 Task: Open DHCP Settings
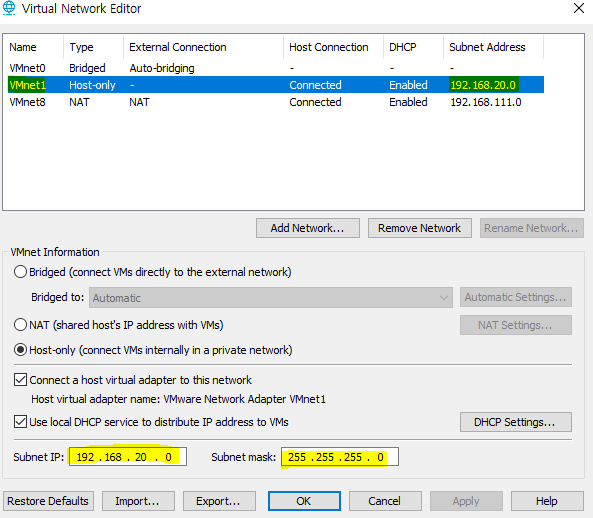(x=515, y=422)
